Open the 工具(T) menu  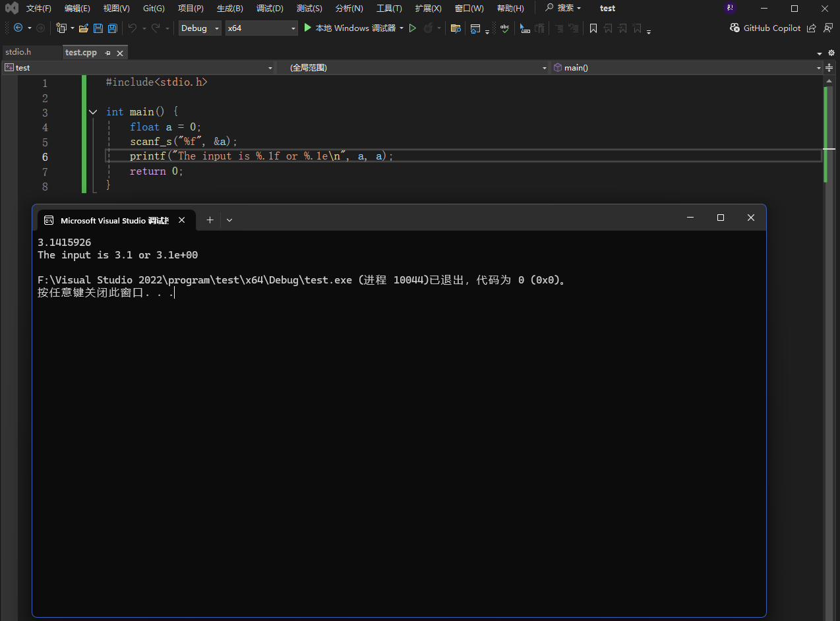389,9
